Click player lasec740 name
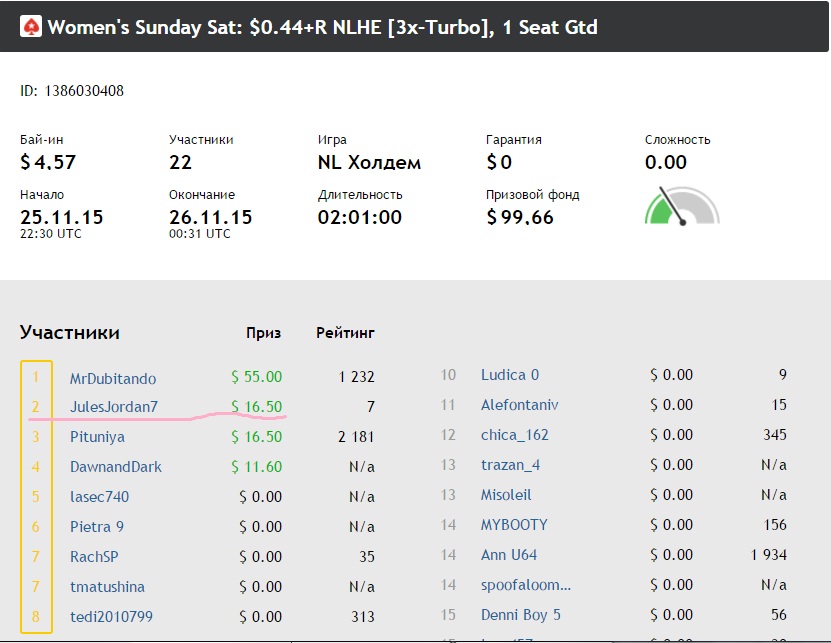831x643 pixels. pyautogui.click(x=100, y=497)
